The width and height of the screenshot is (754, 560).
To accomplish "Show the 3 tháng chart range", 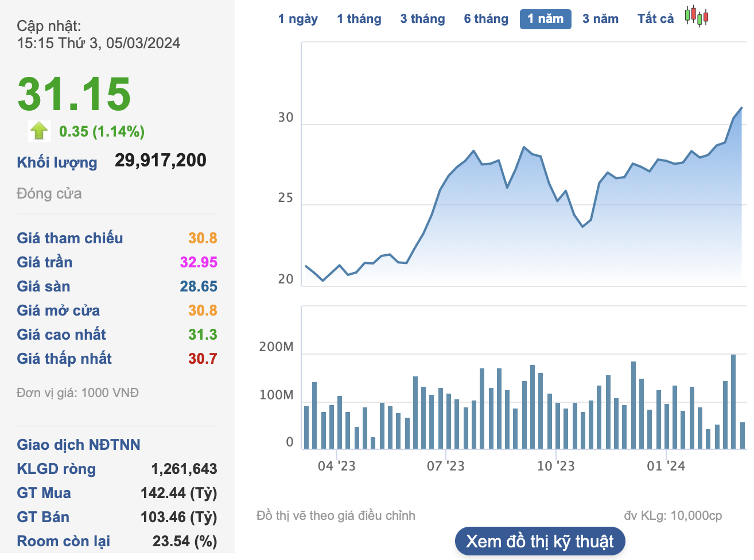I will pyautogui.click(x=423, y=19).
